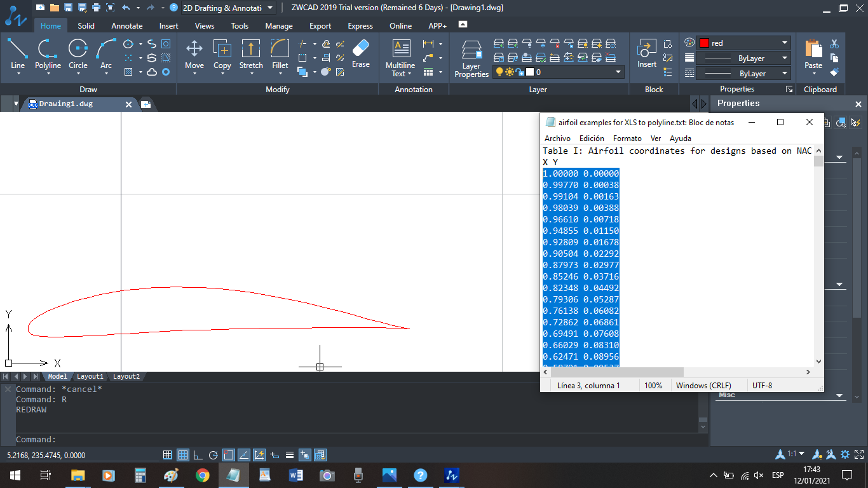Activate the Fillet tool
Screen dimensions: 868x488
(x=280, y=53)
